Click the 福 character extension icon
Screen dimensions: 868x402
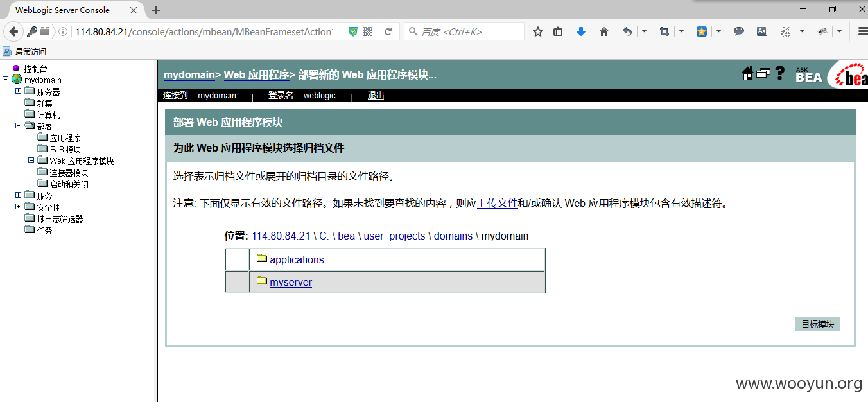[x=785, y=31]
